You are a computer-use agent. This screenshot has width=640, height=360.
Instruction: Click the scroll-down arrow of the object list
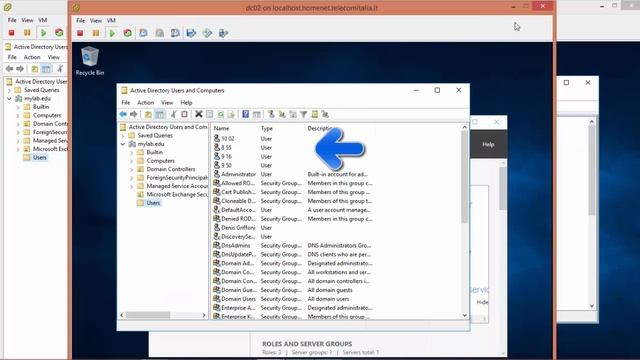[x=464, y=316]
